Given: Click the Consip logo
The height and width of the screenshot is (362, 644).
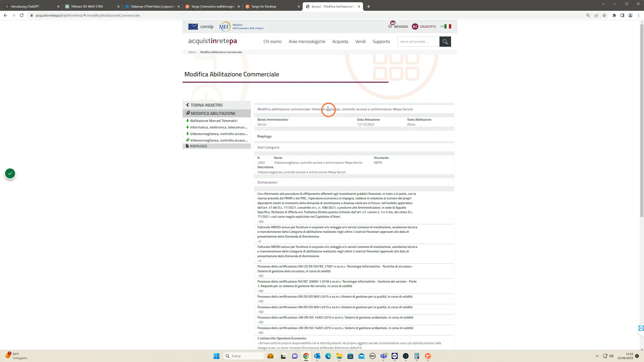Looking at the screenshot, I should click(201, 26).
